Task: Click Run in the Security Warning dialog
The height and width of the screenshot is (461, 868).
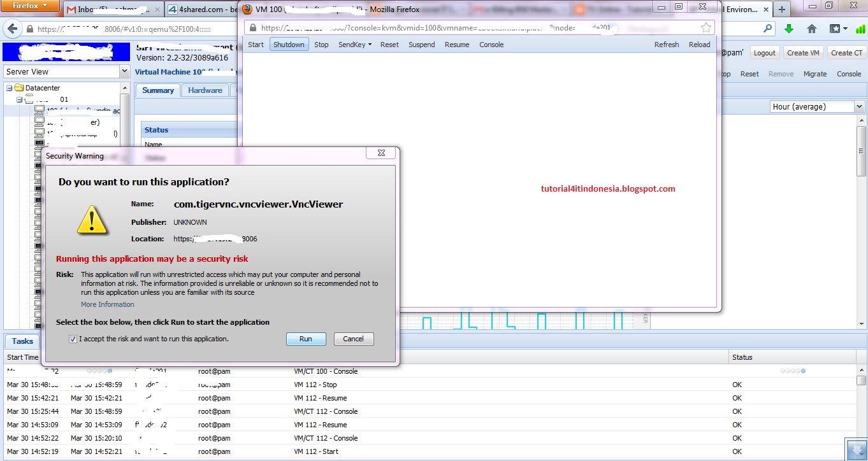Action: pyautogui.click(x=306, y=339)
